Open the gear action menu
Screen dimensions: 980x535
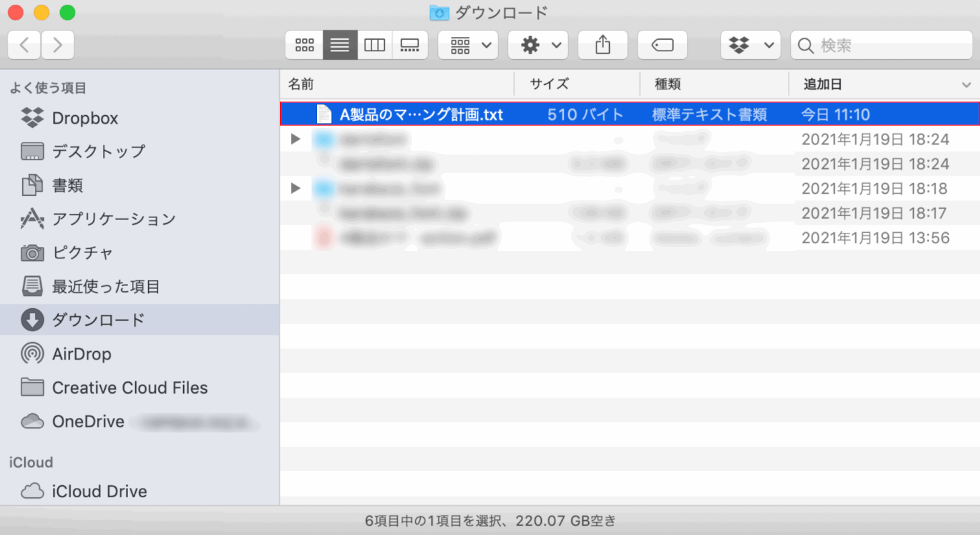(x=538, y=45)
